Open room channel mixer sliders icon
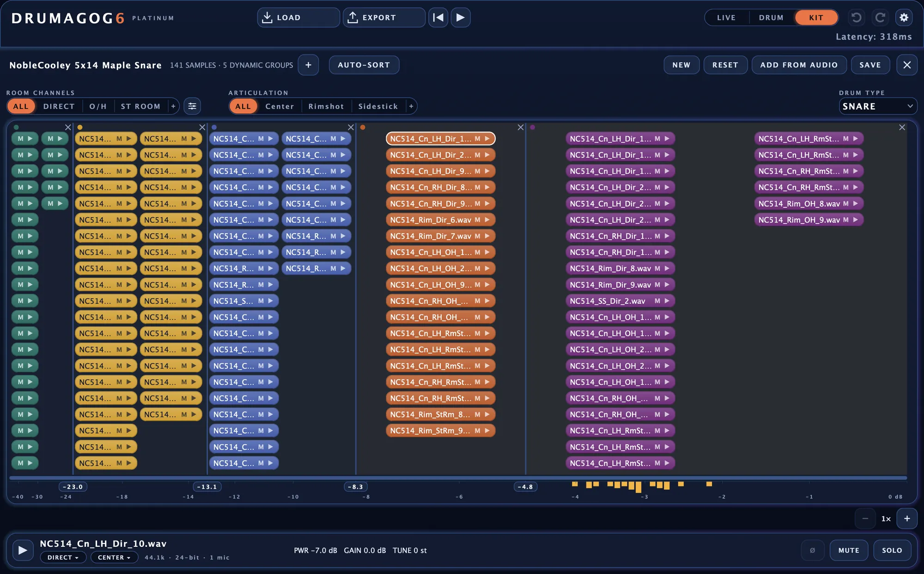924x574 pixels. [x=192, y=106]
